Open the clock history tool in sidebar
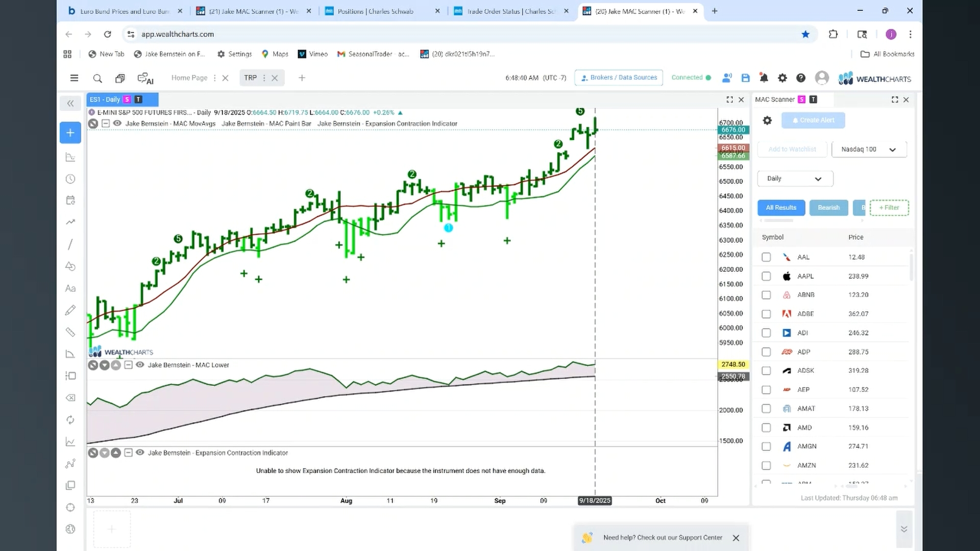 click(70, 179)
